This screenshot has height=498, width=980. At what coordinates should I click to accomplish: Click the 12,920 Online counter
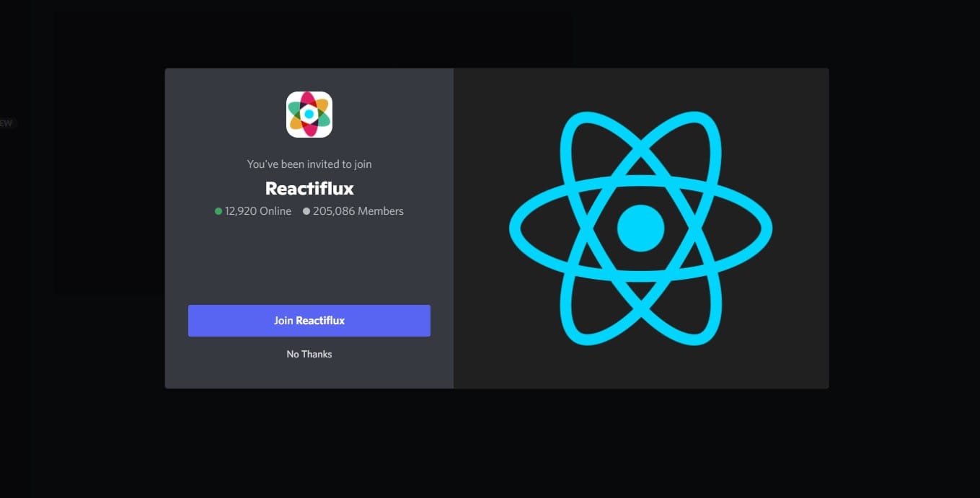pyautogui.click(x=257, y=210)
